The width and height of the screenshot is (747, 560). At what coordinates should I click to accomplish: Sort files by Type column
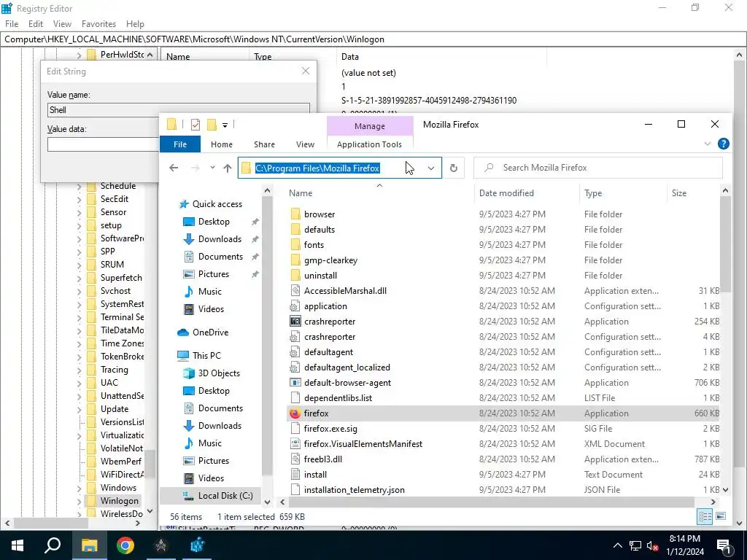(593, 193)
